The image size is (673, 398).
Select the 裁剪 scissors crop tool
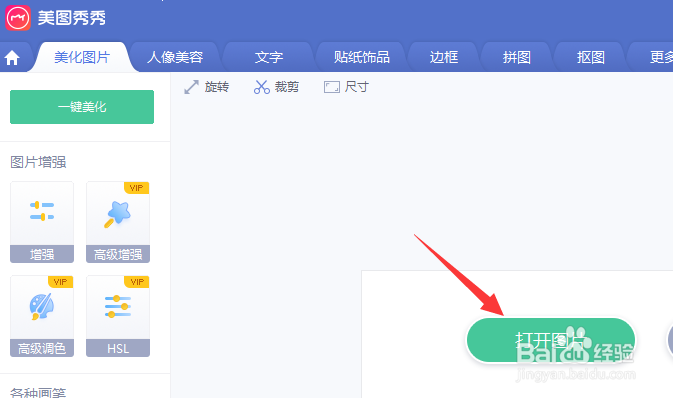[276, 87]
